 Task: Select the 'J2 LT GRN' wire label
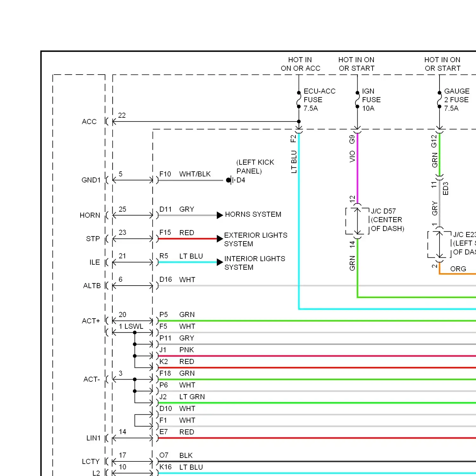pyautogui.click(x=182, y=397)
